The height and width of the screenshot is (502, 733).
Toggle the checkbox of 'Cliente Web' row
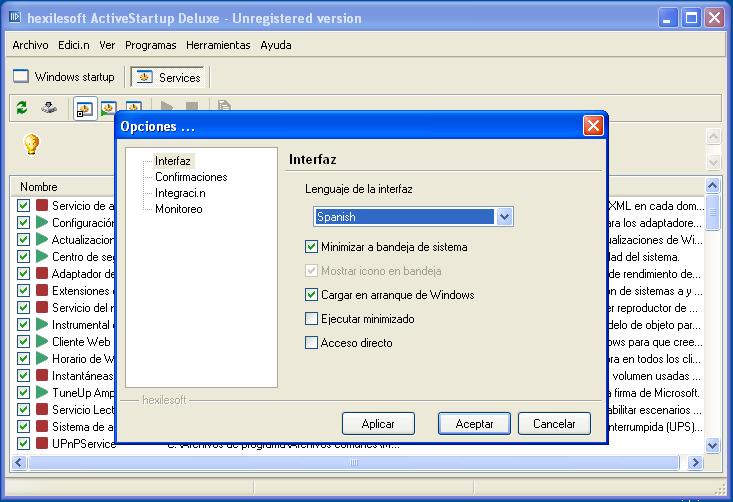click(x=23, y=341)
